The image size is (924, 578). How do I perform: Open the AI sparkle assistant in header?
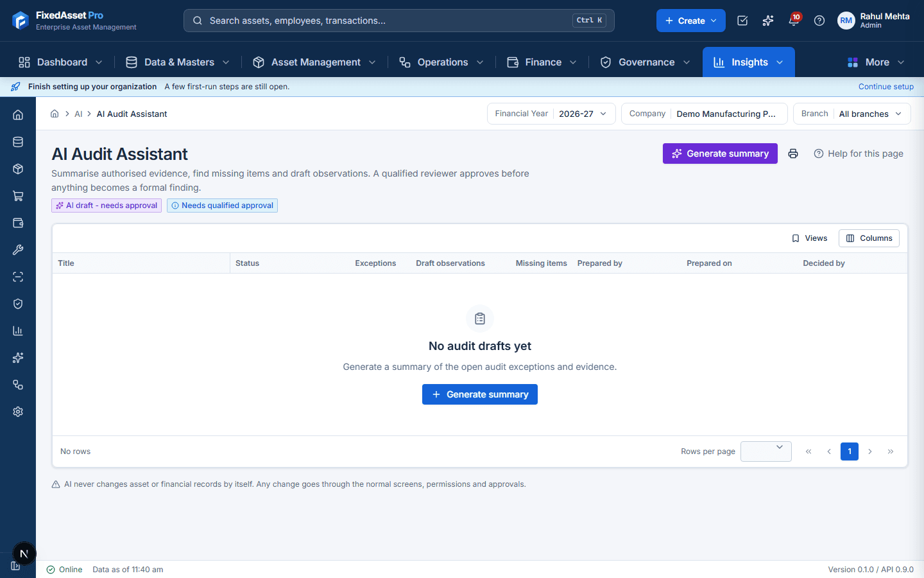768,21
